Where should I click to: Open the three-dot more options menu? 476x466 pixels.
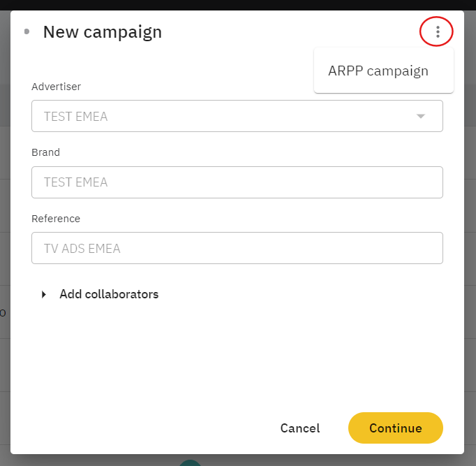pos(438,31)
